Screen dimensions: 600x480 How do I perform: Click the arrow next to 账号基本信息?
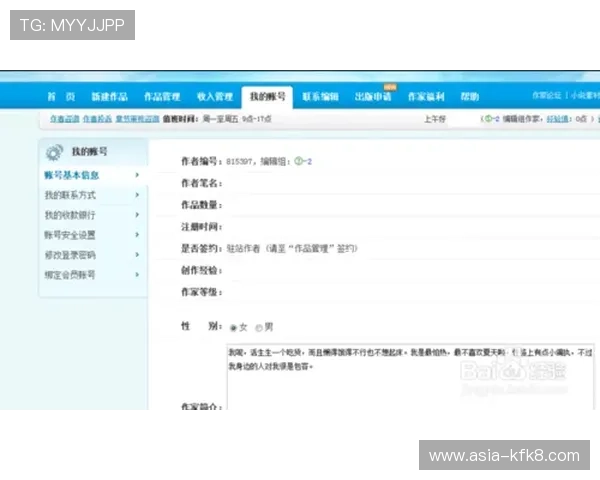137,175
